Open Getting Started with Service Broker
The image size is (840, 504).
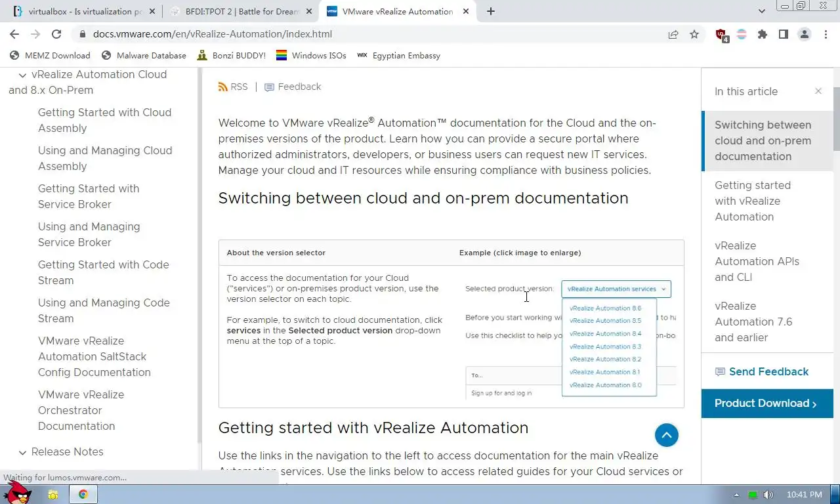tap(89, 196)
